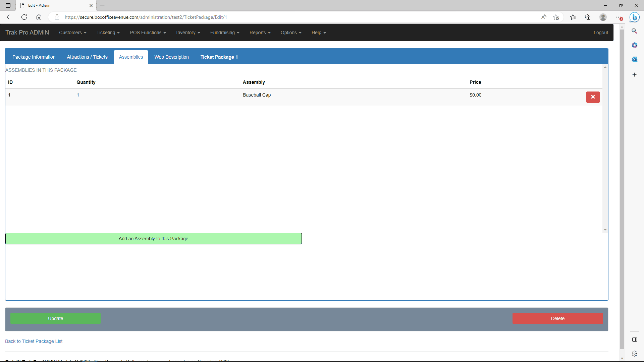Open sidebar settings gear icon
Viewport: 644px width, 362px height.
pyautogui.click(x=634, y=354)
